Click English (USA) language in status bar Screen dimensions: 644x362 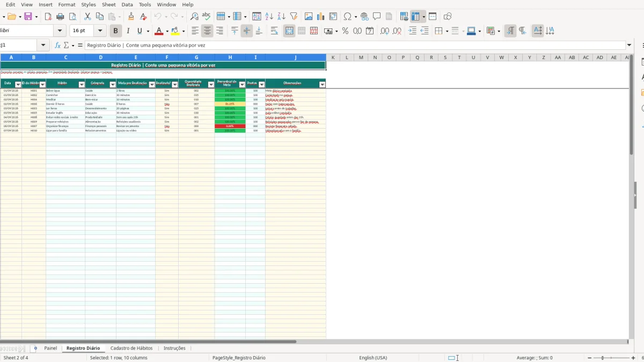click(x=373, y=358)
